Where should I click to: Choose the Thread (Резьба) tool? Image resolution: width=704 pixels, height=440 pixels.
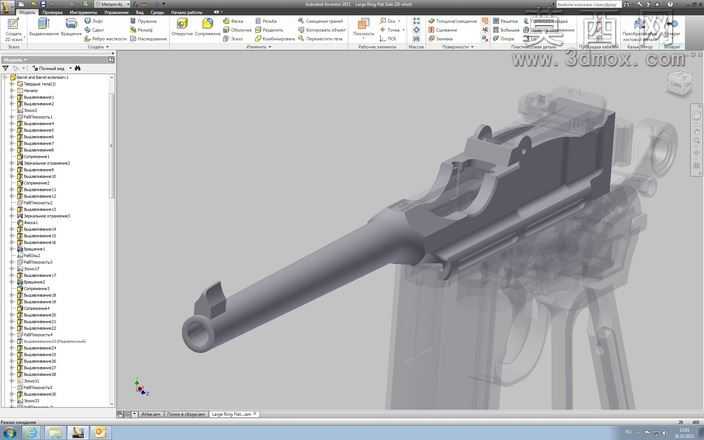(266, 21)
